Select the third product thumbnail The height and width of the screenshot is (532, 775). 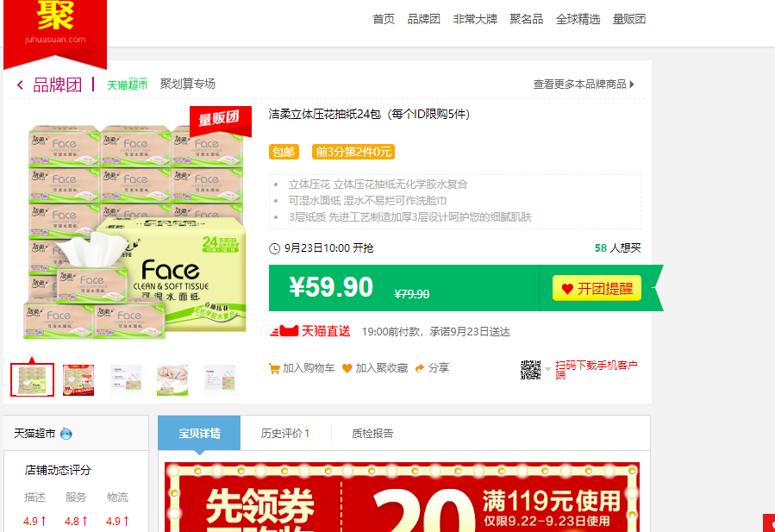(126, 379)
